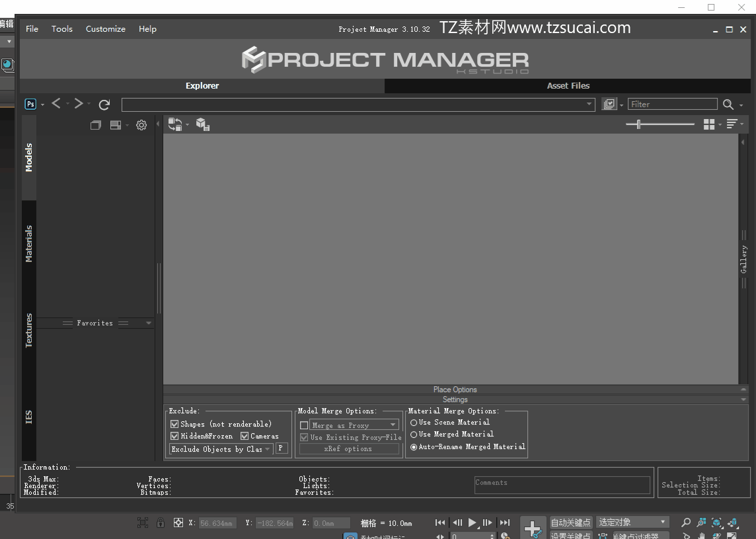Click the isolate selection brackets icon in 3ds Max status bar

143,522
